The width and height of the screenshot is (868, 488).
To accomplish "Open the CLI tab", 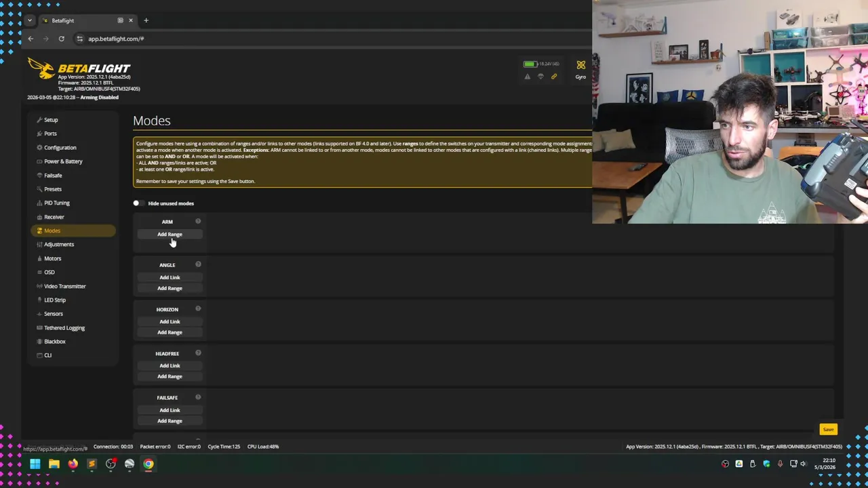I will click(x=73, y=355).
